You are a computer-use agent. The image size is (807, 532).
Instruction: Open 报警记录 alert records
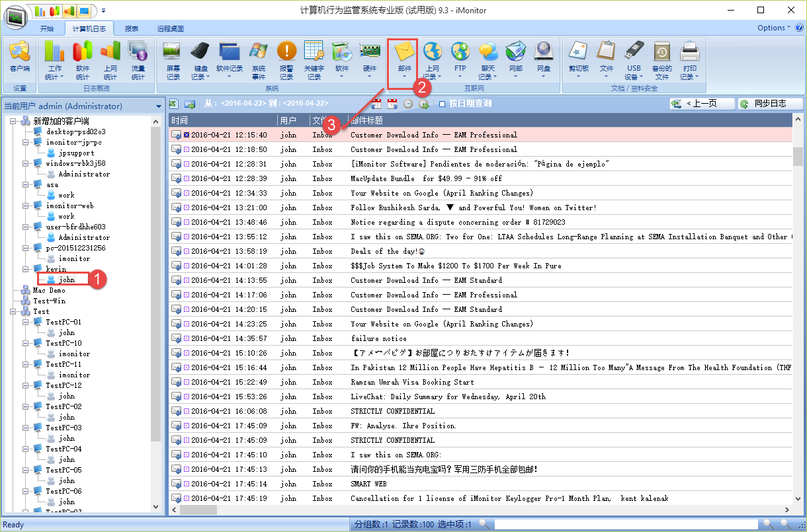click(x=286, y=60)
